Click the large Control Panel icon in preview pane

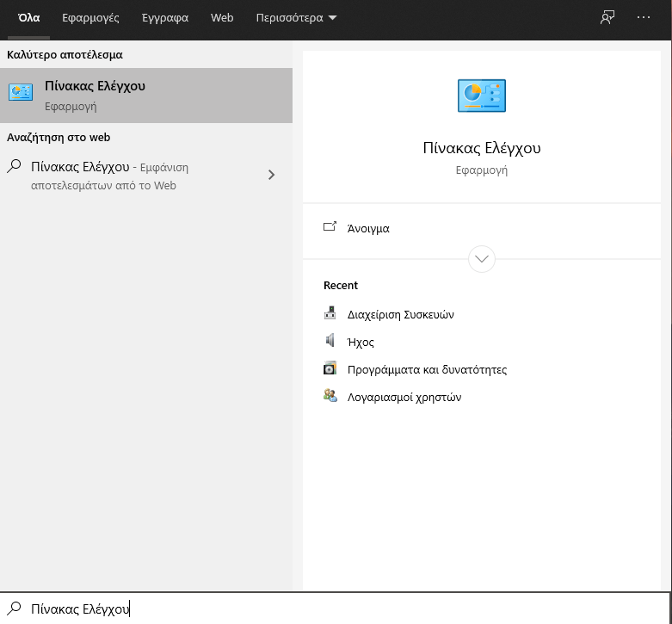pos(482,96)
